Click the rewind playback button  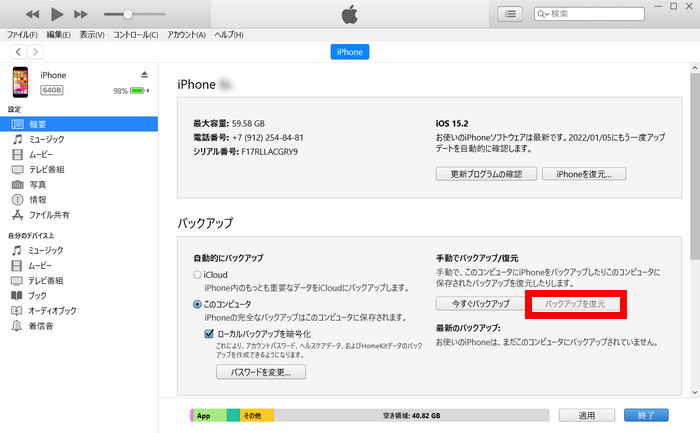(x=32, y=14)
